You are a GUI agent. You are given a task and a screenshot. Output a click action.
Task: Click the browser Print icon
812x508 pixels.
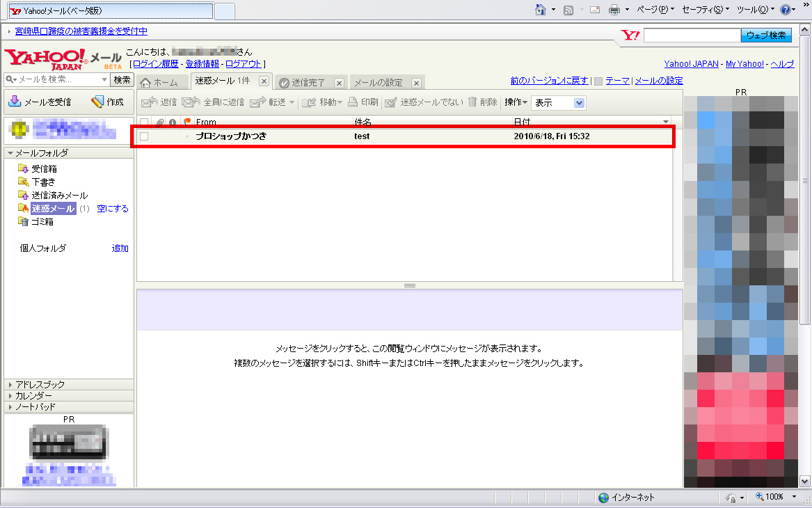tap(614, 10)
